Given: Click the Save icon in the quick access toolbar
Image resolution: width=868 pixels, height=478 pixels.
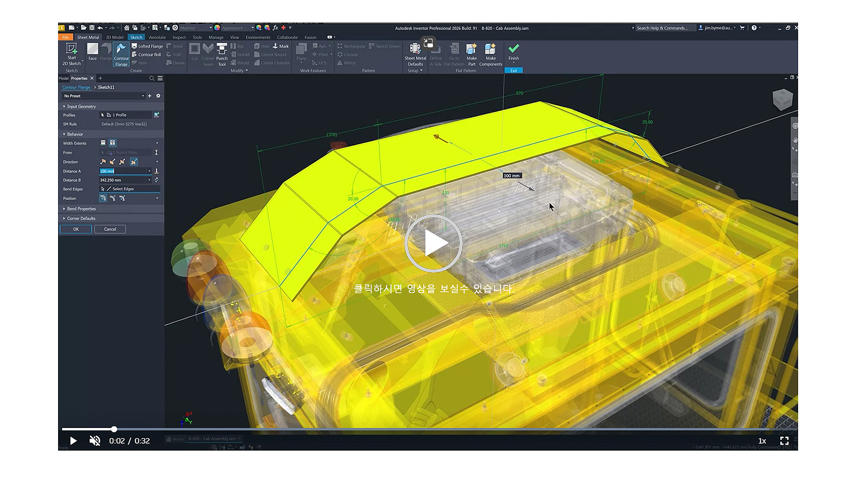Looking at the screenshot, I should click(x=92, y=27).
